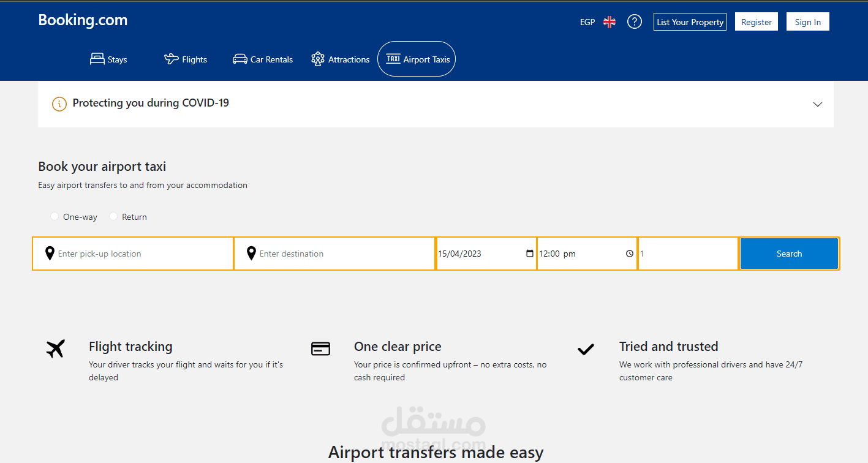Choose the Return trip option

pyautogui.click(x=113, y=216)
